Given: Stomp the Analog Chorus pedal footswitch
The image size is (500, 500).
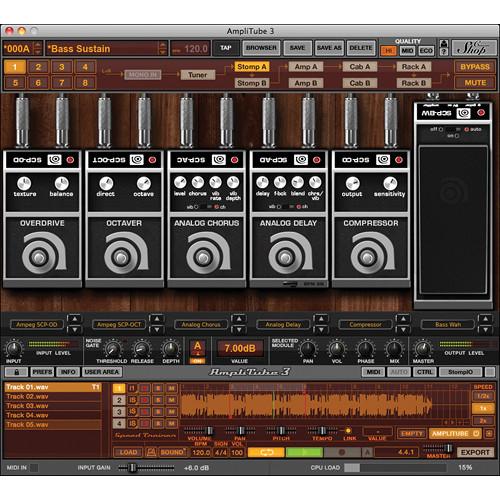Looking at the screenshot, I should coord(203,257).
